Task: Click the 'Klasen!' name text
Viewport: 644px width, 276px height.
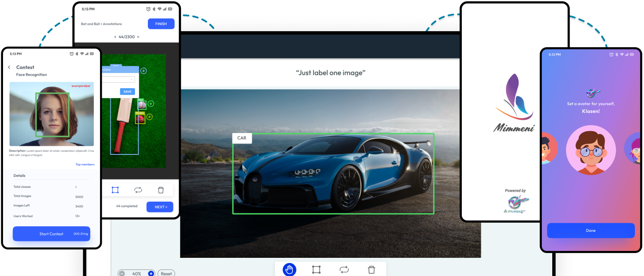Action: tap(591, 111)
